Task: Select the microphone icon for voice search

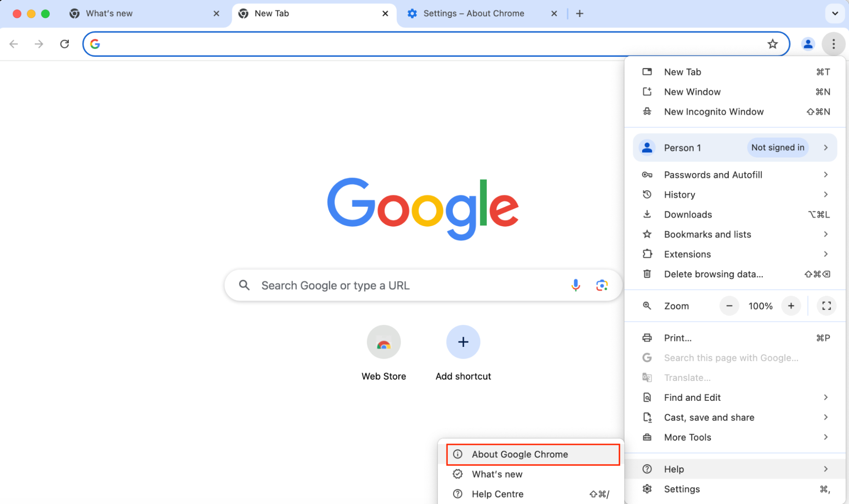Action: click(x=575, y=285)
